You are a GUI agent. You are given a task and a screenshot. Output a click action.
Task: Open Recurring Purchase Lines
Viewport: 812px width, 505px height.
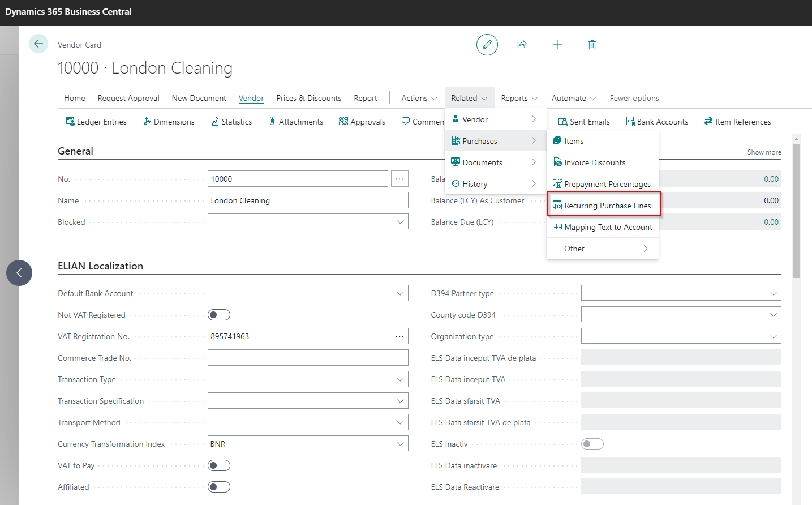point(603,206)
